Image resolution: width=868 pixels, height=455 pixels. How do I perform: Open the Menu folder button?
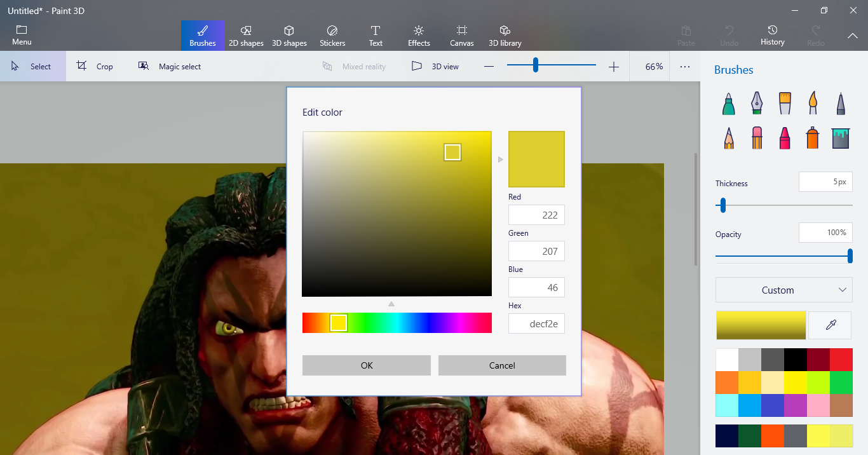pos(22,36)
